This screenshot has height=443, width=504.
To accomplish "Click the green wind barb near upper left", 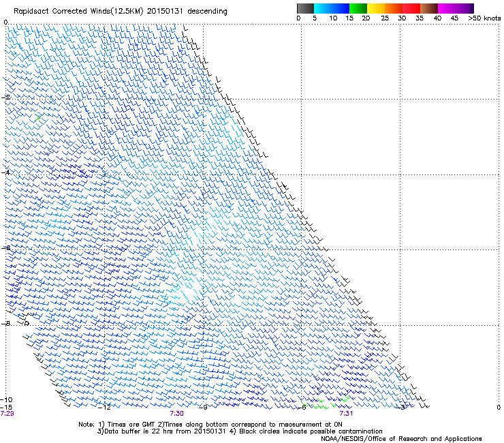I will [37, 119].
